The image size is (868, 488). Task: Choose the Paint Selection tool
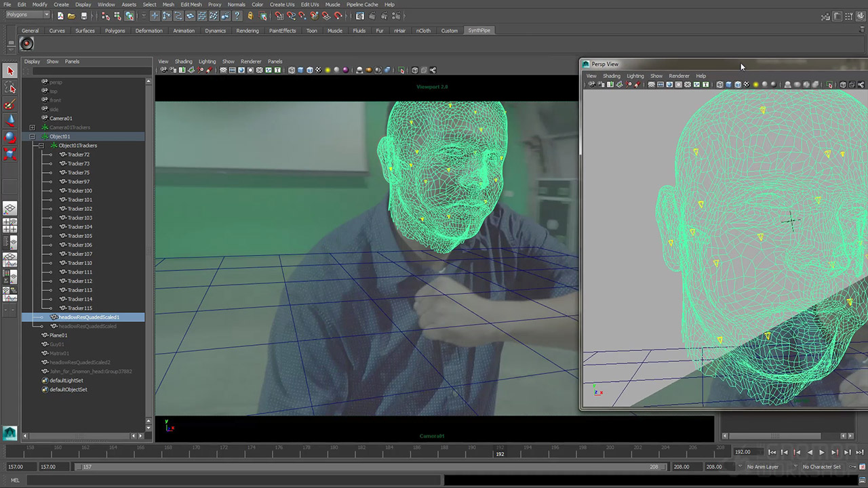pos(9,104)
